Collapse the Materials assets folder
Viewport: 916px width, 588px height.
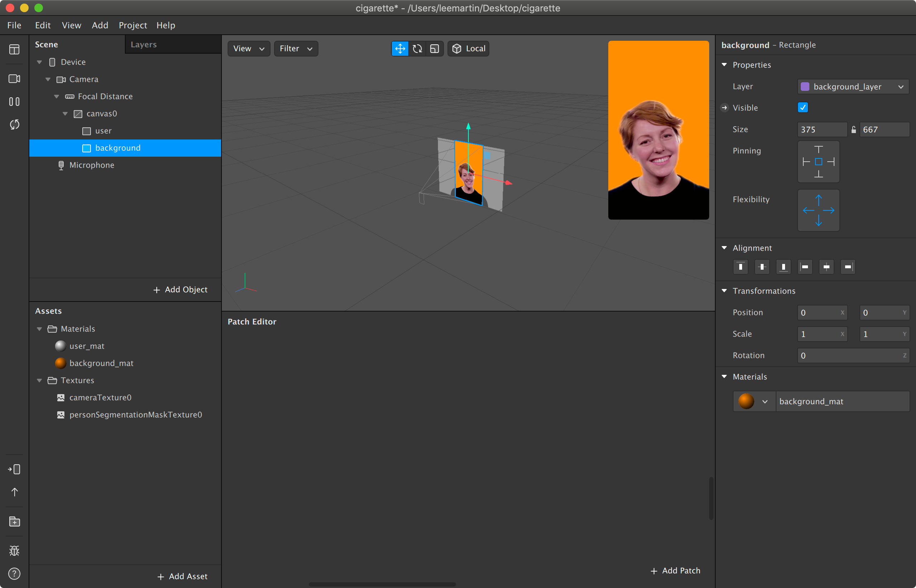pos(39,329)
